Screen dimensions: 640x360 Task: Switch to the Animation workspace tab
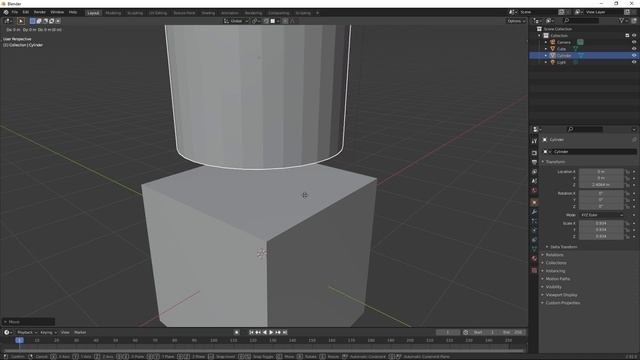pyautogui.click(x=229, y=13)
